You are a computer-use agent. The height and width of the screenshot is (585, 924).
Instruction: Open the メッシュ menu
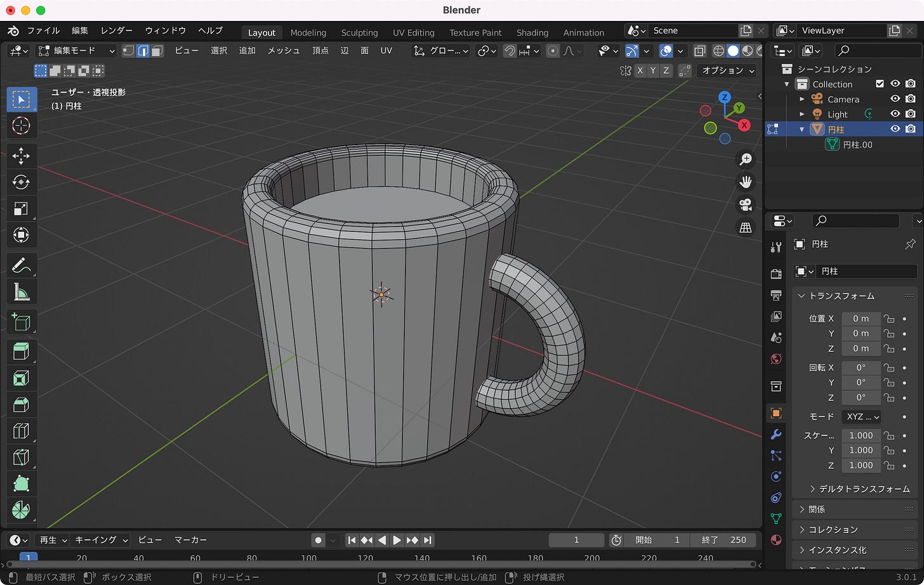click(283, 51)
